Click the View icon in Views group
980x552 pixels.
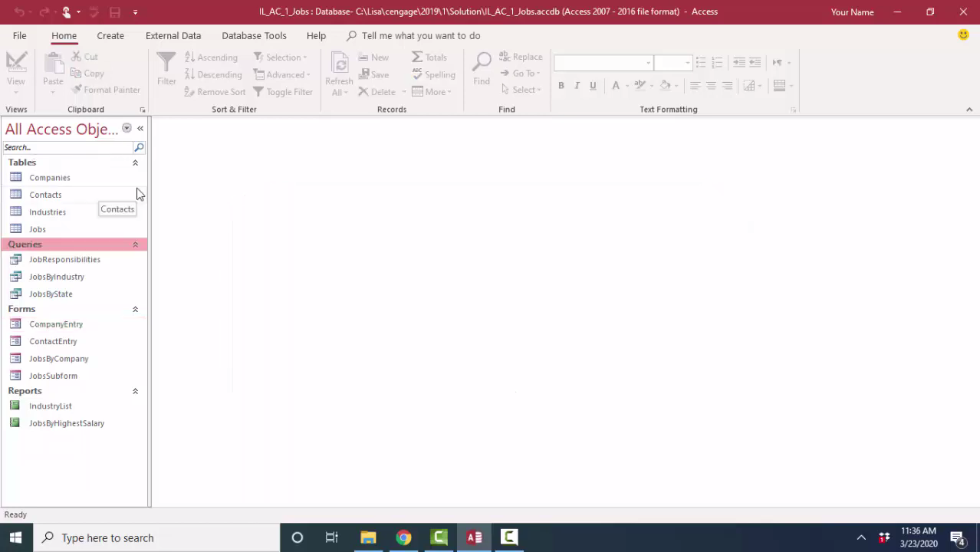coord(16,64)
